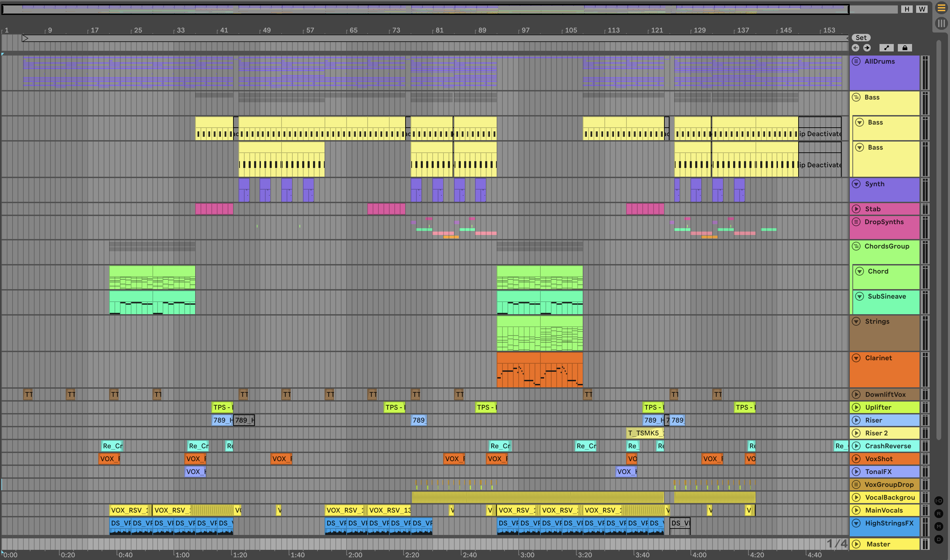Unfold the Stab track
Screen dimensions: 950x560
click(856, 209)
